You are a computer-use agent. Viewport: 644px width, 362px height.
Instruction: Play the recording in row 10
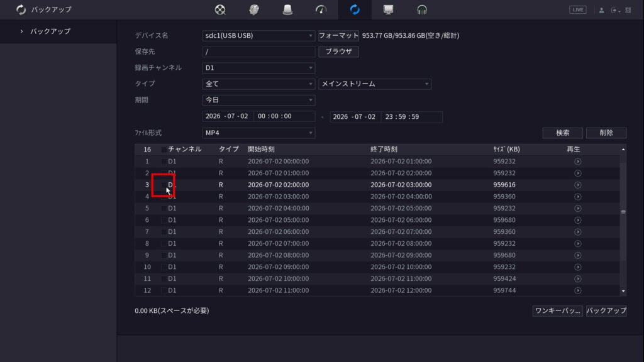(x=577, y=266)
